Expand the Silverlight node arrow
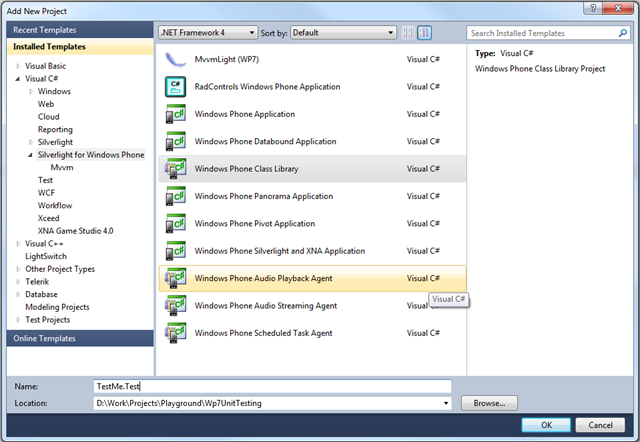640x442 pixels. pyautogui.click(x=31, y=142)
